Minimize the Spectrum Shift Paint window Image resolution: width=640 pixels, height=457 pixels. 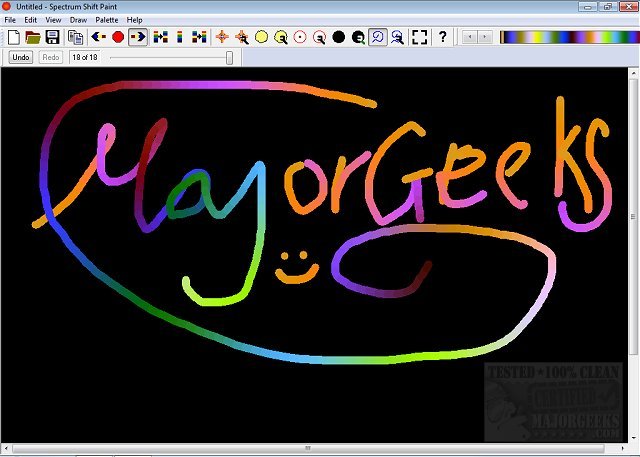coord(588,6)
